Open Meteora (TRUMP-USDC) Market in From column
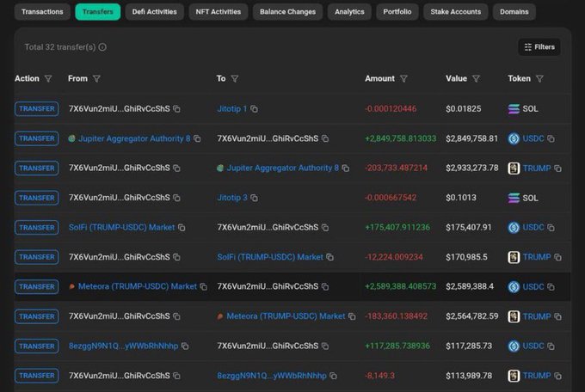This screenshot has height=392, width=585. [138, 286]
